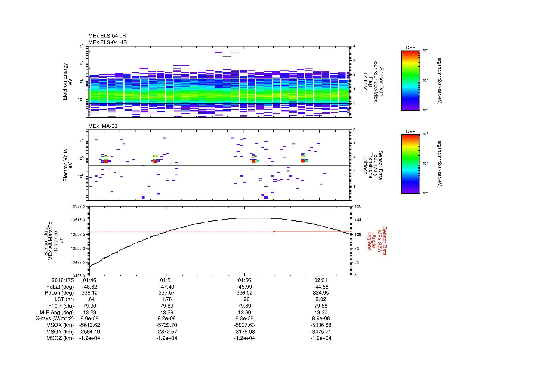This screenshot has height=392, width=555.
Task: Click the PdLon value '338.12'
Action: [x=90, y=293]
